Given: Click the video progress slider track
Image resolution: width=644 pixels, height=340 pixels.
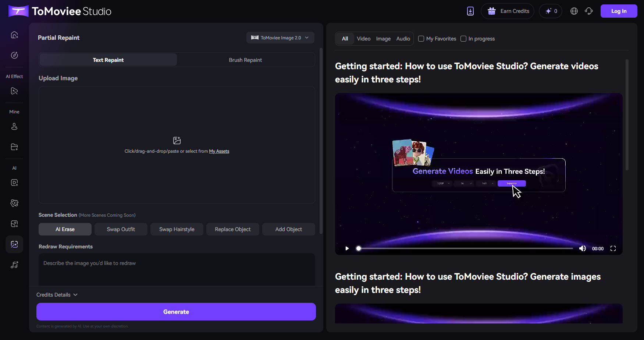Looking at the screenshot, I should pos(465,248).
